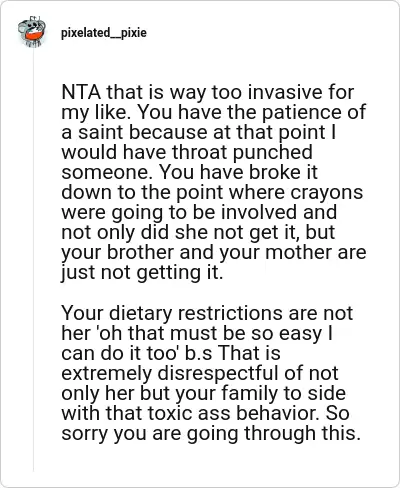400x488 pixels.
Task: Click the abbreviation "b.s" in the text
Action: pos(198,354)
